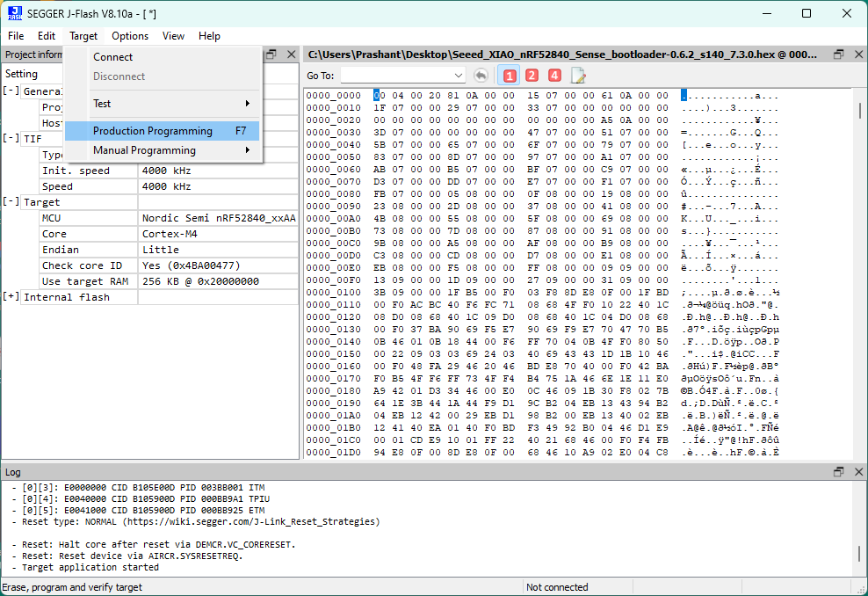Switch to 2-byte width display icon
The height and width of the screenshot is (596, 868).
point(532,76)
